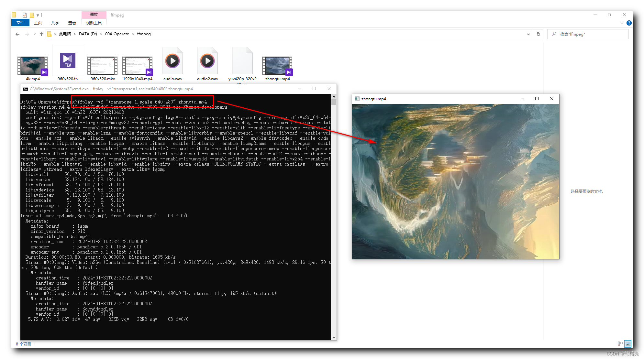Switch to the 查看 (View) ribbon tab
This screenshot has width=644, height=359.
pyautogui.click(x=72, y=23)
